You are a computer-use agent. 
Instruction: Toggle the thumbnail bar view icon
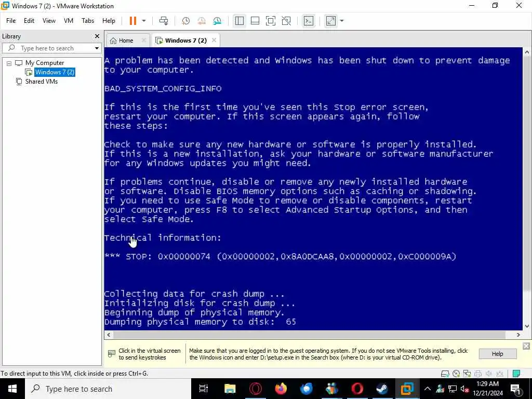[x=255, y=21]
